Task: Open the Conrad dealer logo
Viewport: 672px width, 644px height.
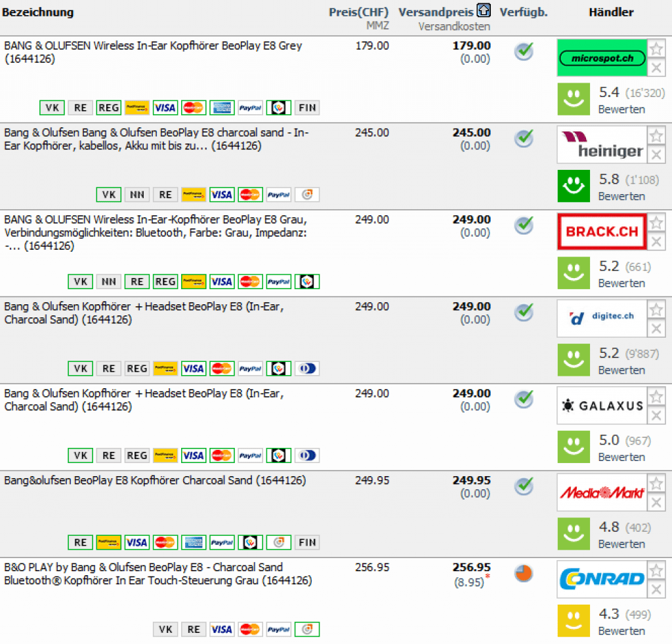Action: coord(601,579)
